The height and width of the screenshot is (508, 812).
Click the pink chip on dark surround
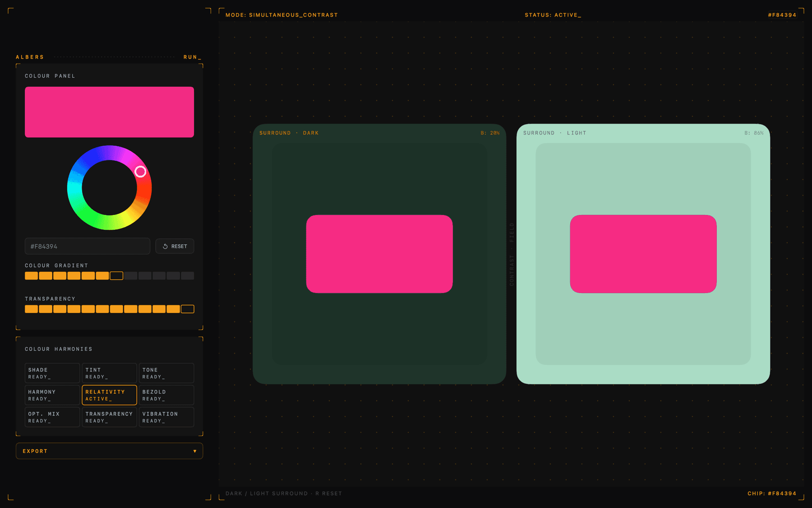click(379, 254)
